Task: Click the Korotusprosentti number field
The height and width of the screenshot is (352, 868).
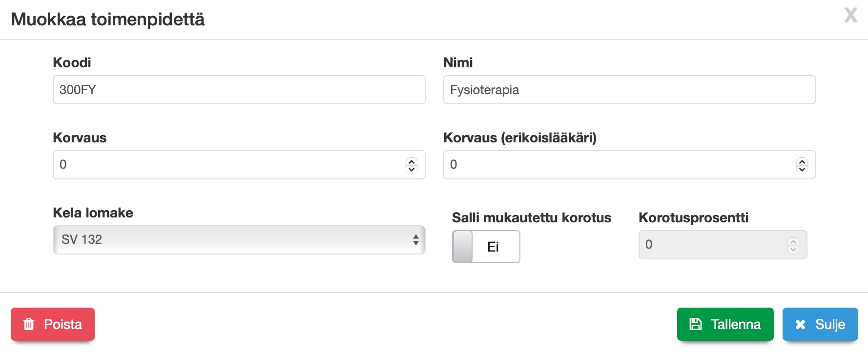Action: click(x=710, y=245)
